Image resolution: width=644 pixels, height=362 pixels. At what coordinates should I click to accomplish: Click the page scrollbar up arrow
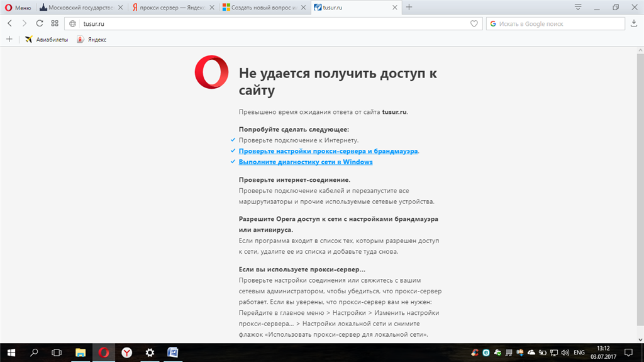coord(640,50)
